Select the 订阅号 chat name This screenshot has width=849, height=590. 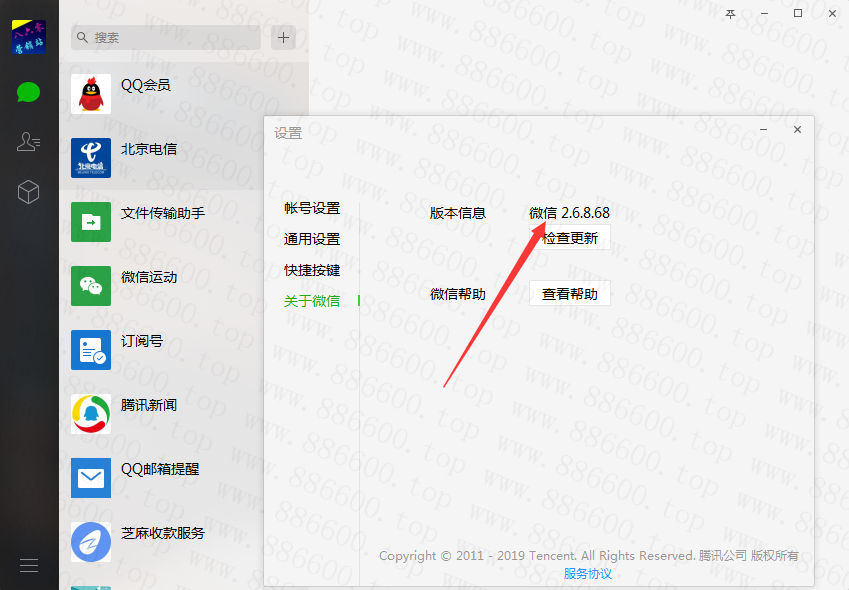point(142,341)
